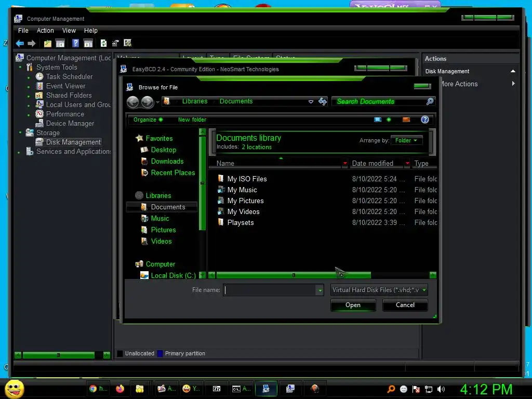The width and height of the screenshot is (532, 399).
Task: Open the Organize menu
Action: pos(148,119)
